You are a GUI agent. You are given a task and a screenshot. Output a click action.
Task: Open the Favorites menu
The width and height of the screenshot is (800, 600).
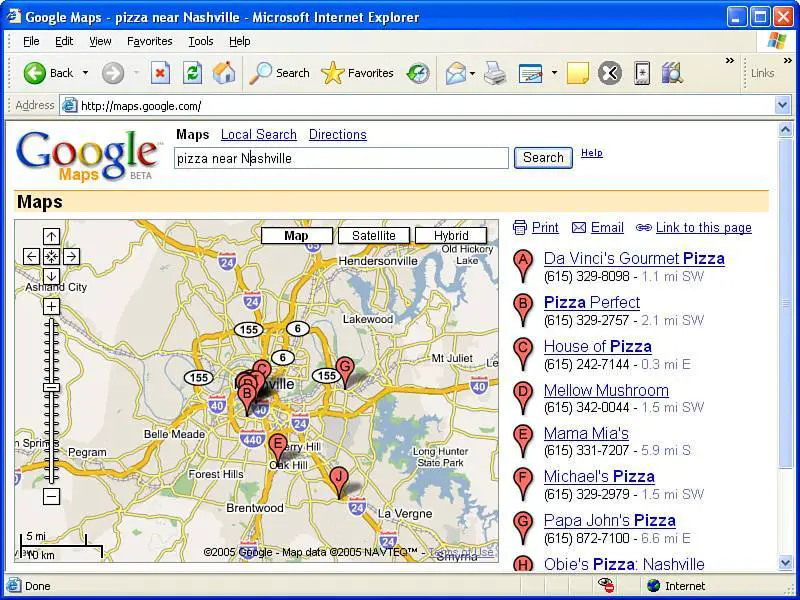coord(149,41)
